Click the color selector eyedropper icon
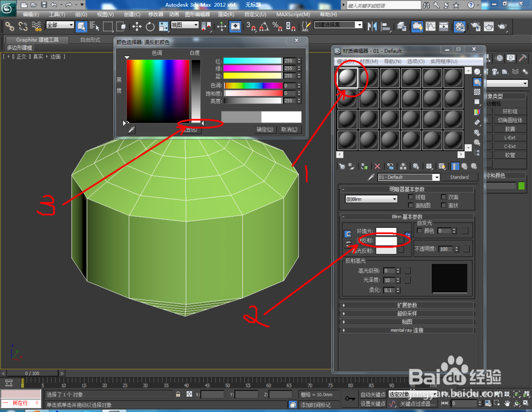This screenshot has width=532, height=412. [x=131, y=129]
